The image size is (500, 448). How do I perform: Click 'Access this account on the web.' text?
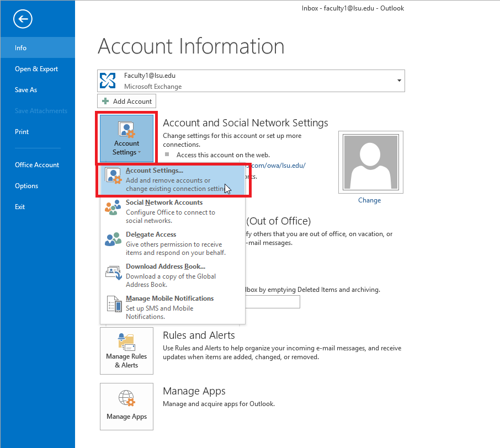(x=223, y=155)
